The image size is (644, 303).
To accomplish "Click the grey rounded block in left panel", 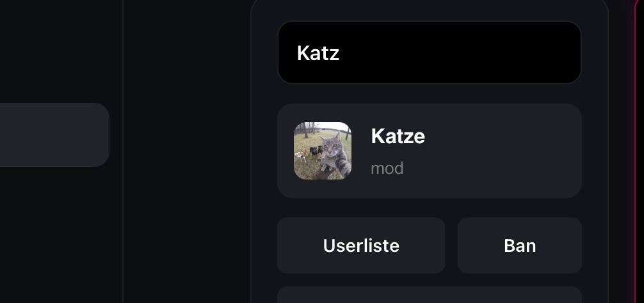I will tap(54, 135).
